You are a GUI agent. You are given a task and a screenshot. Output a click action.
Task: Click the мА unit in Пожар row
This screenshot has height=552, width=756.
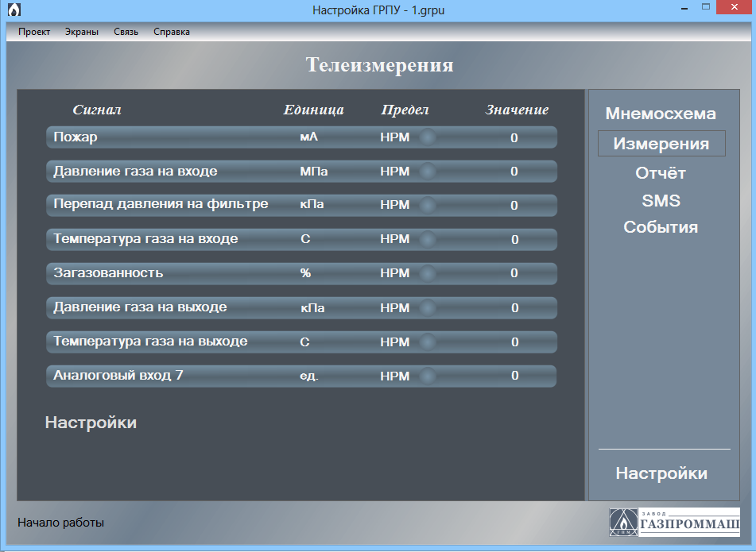(x=308, y=137)
